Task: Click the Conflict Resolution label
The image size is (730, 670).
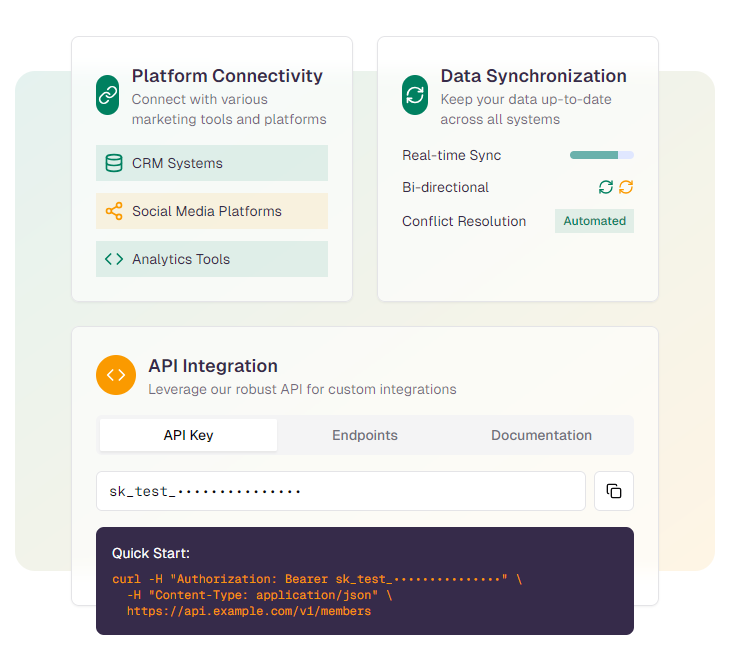Action: pos(464,221)
